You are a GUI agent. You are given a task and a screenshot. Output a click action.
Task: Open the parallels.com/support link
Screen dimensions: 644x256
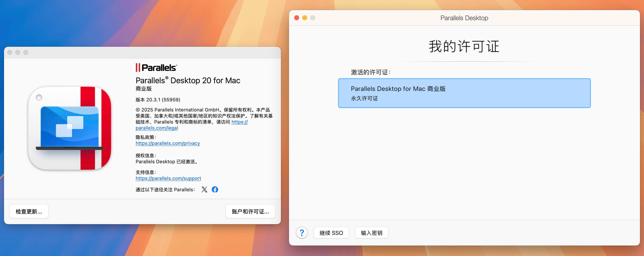pyautogui.click(x=168, y=178)
